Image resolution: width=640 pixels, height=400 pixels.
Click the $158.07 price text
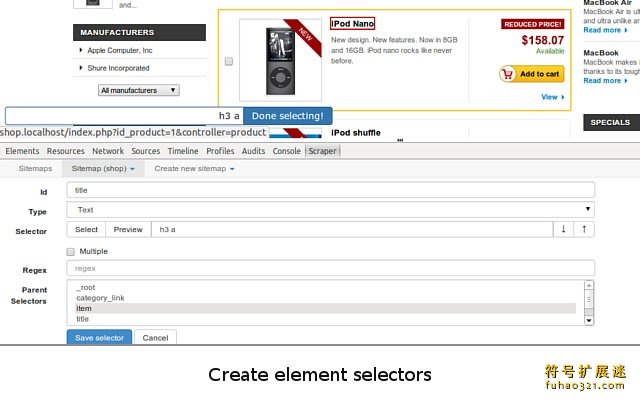click(542, 40)
